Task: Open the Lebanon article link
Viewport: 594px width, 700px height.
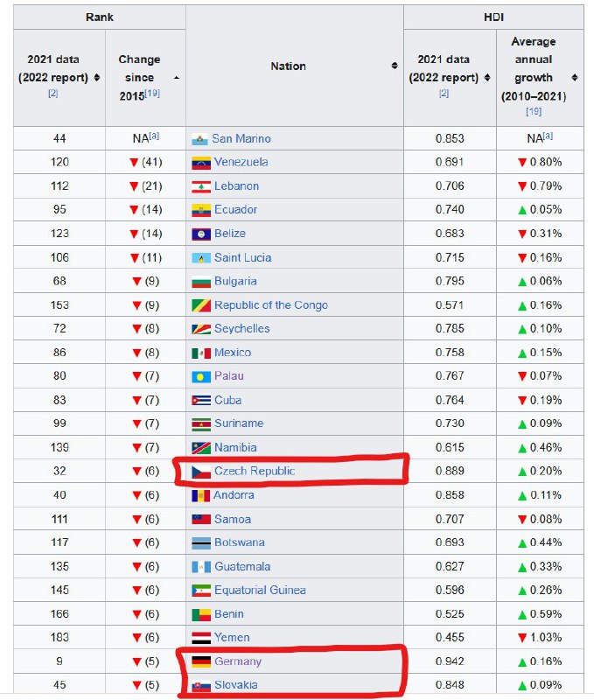Action: tap(236, 186)
